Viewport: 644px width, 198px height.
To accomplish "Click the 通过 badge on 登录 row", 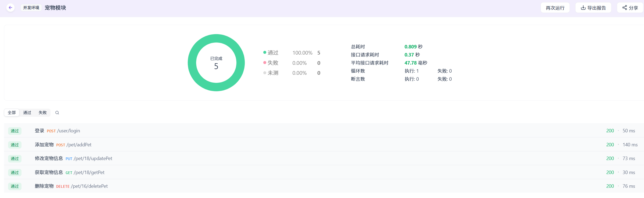I will point(15,131).
